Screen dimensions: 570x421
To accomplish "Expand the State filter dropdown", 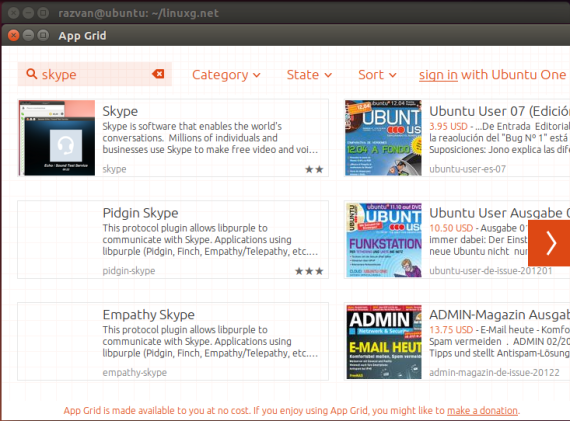I will (x=309, y=75).
